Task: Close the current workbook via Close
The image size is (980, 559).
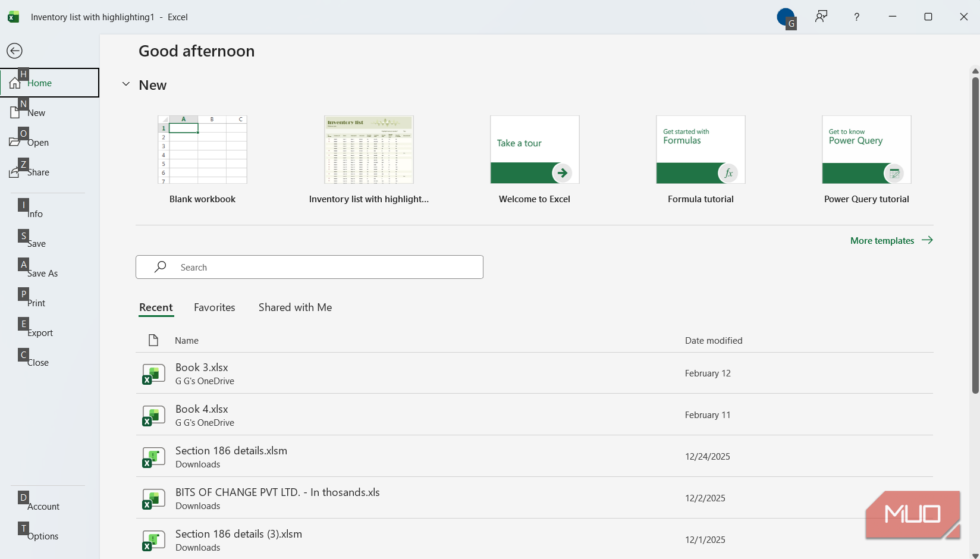Action: point(50,362)
